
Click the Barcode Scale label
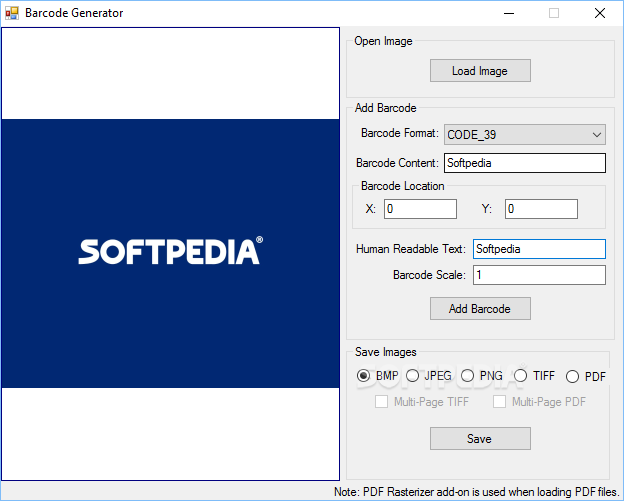[x=429, y=275]
